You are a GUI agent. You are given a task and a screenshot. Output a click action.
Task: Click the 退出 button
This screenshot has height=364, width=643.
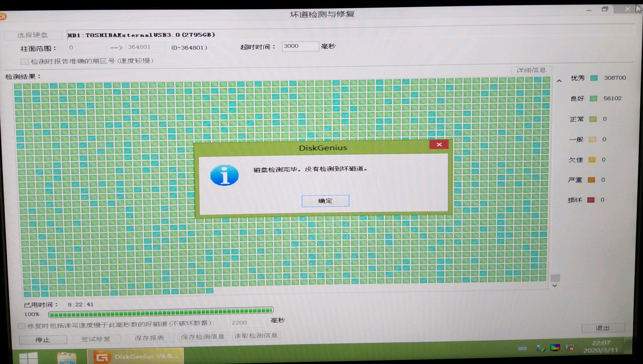pos(603,328)
